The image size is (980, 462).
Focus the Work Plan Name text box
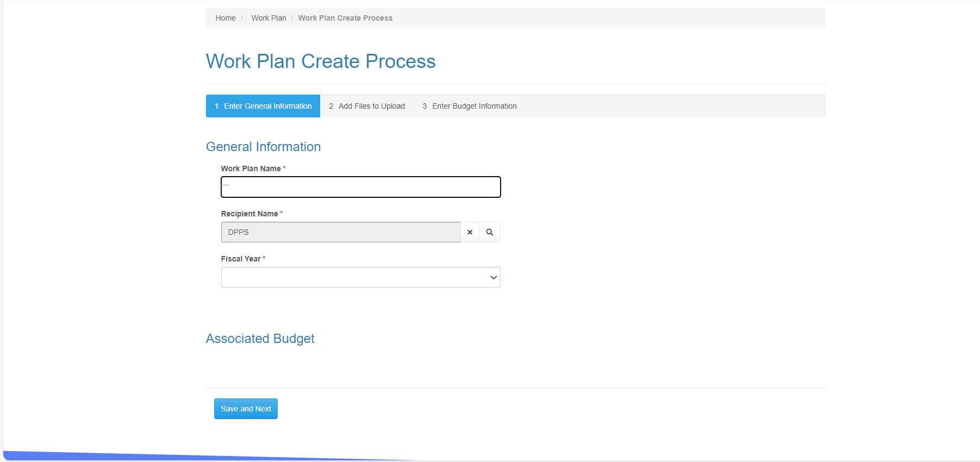[x=360, y=187]
